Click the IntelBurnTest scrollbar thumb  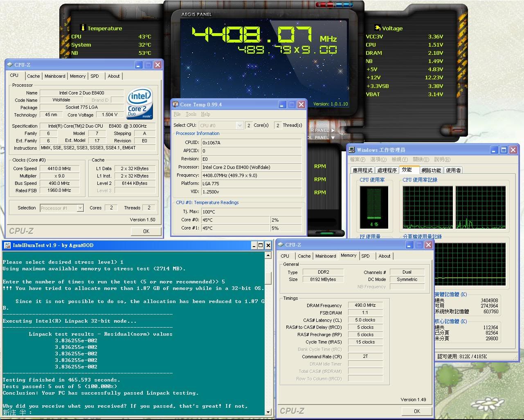pyautogui.click(x=268, y=278)
